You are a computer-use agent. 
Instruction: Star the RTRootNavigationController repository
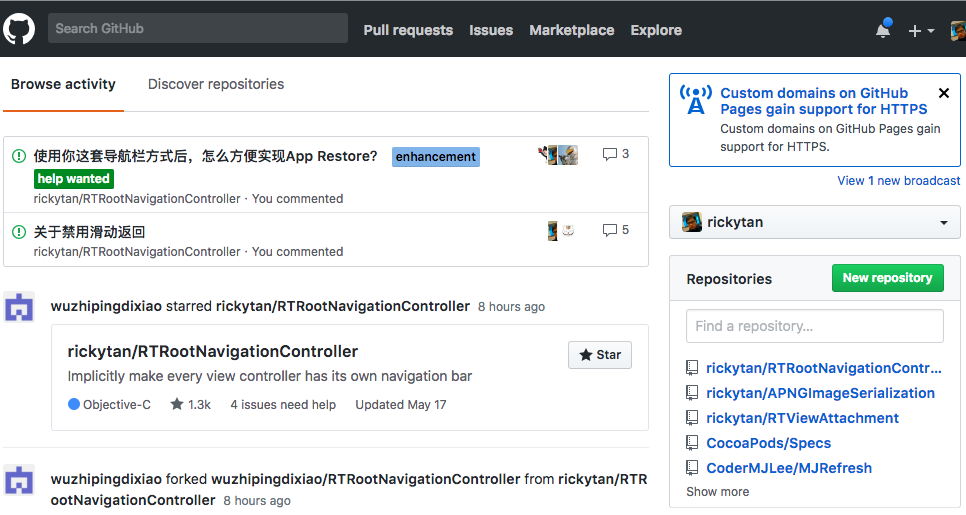[x=600, y=355]
